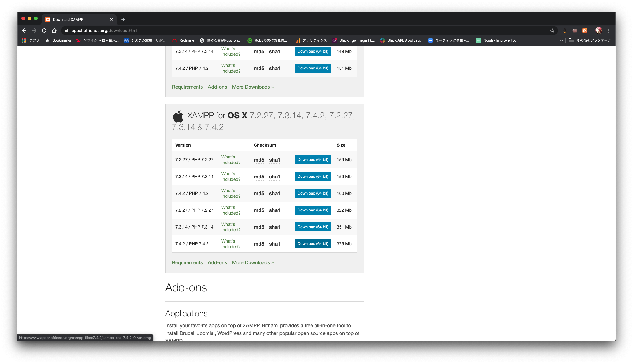Open the アプリ apps shortcut
Screen dimensions: 633x364
click(31, 40)
